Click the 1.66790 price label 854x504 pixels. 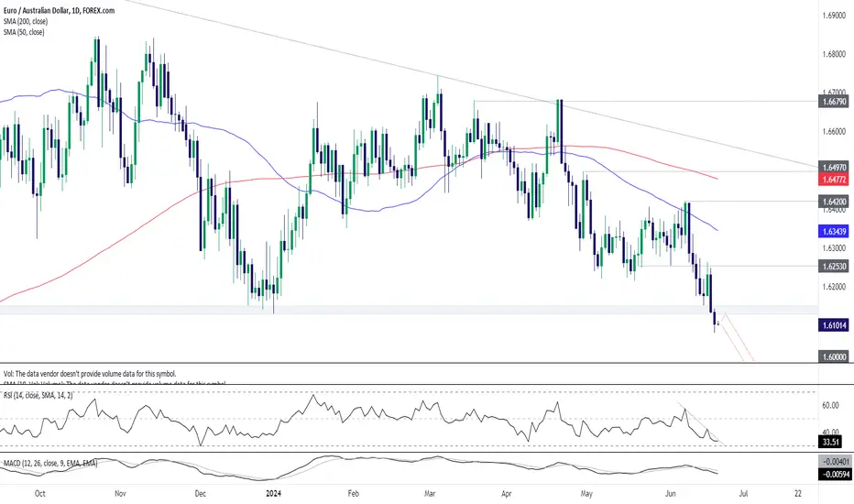pos(834,102)
